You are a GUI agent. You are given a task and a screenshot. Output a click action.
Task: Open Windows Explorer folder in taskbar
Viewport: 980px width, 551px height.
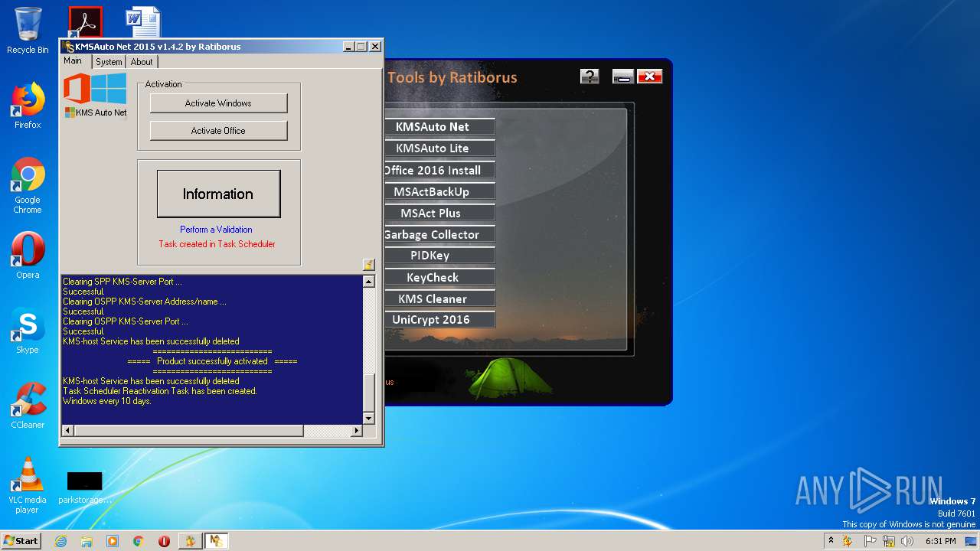coord(87,541)
